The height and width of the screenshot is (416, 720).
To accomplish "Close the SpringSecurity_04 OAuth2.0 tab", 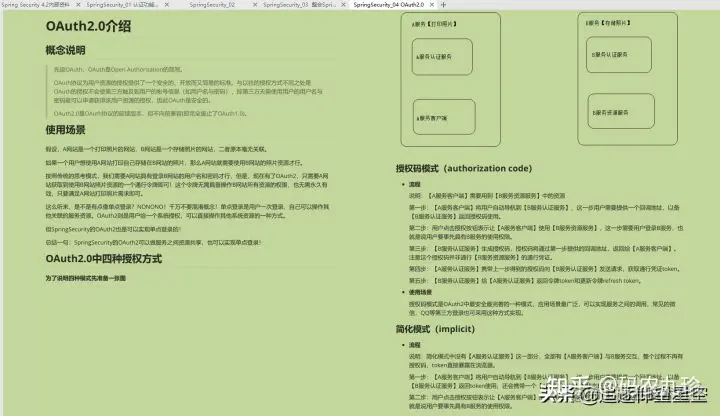I will 432,5.
